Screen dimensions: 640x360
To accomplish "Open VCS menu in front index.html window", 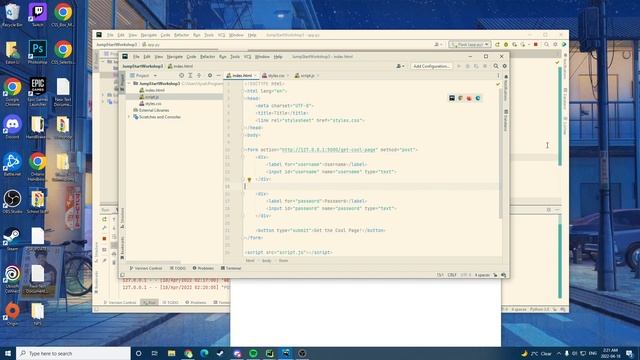I will pos(247,57).
